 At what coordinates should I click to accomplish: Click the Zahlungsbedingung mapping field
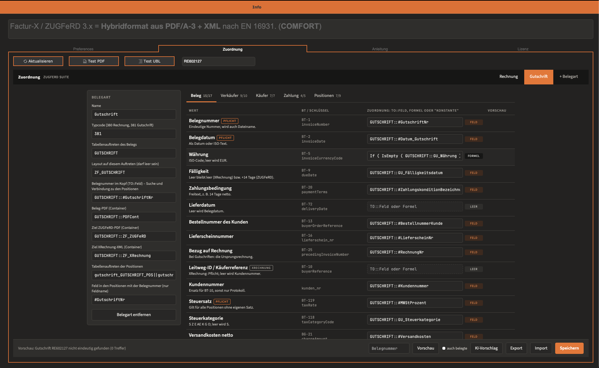point(415,190)
